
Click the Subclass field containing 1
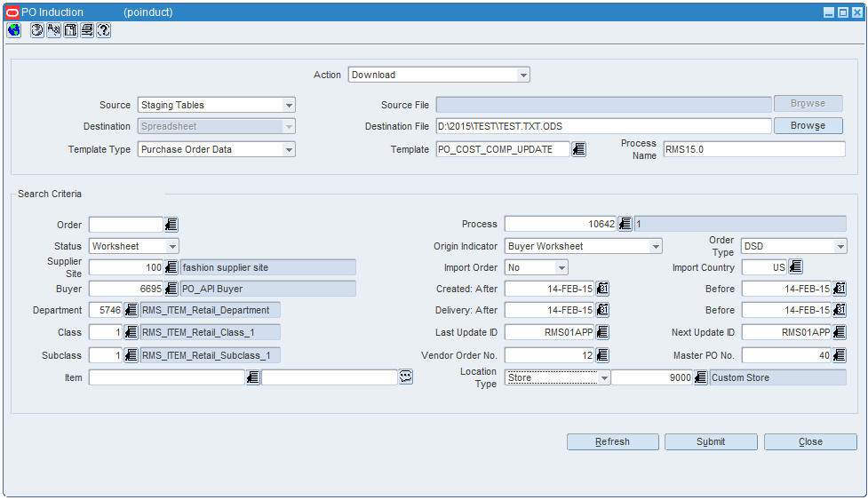click(106, 355)
